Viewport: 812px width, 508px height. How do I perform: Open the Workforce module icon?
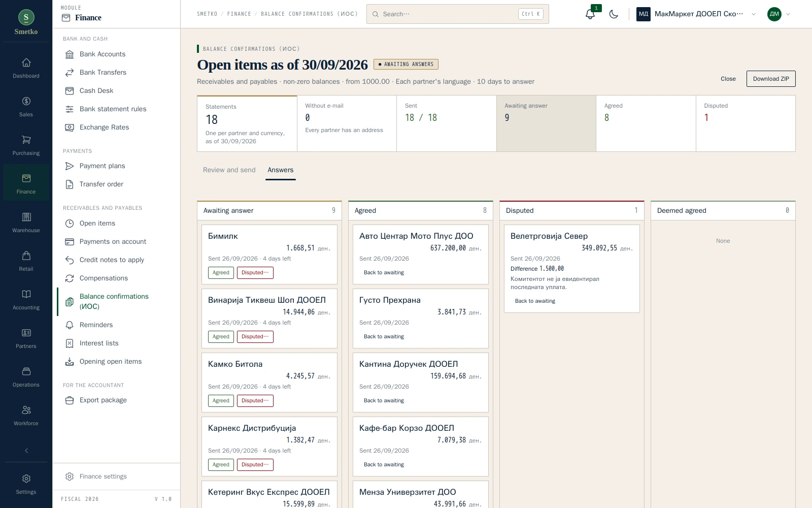(26, 416)
